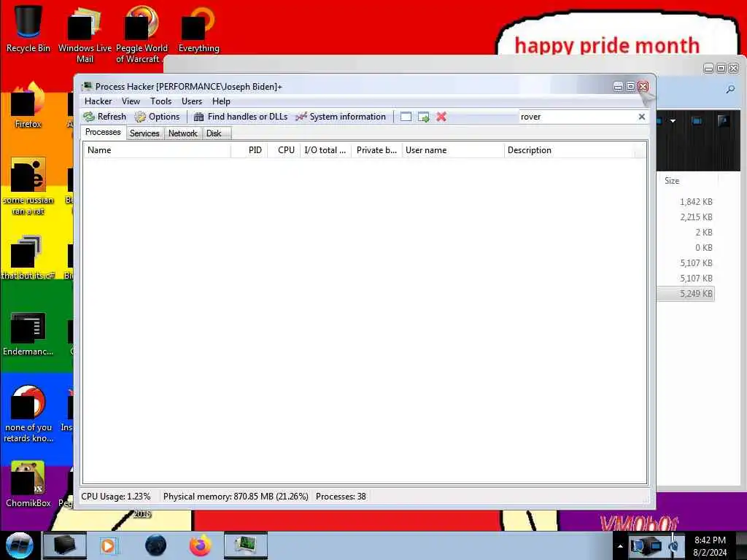Click the Windows Start orb
Screen dimensions: 747x560
click(20, 545)
